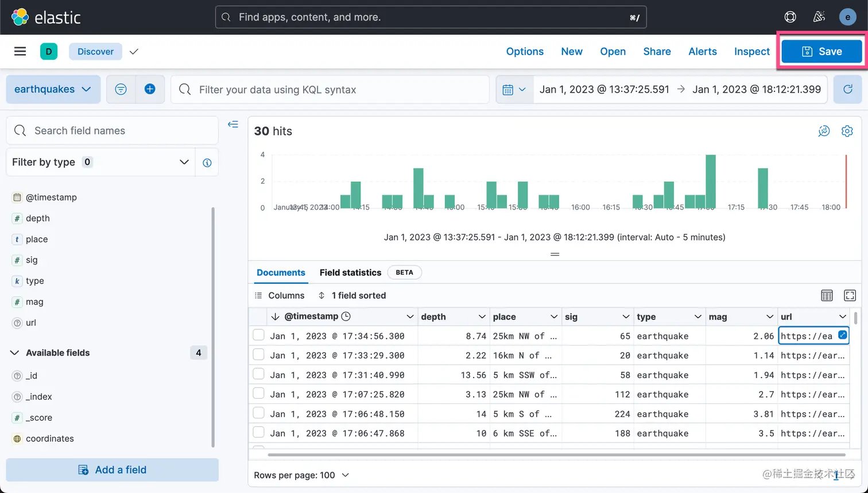The width and height of the screenshot is (868, 493).
Task: Click the Discover breadcrumb
Action: pyautogui.click(x=95, y=51)
